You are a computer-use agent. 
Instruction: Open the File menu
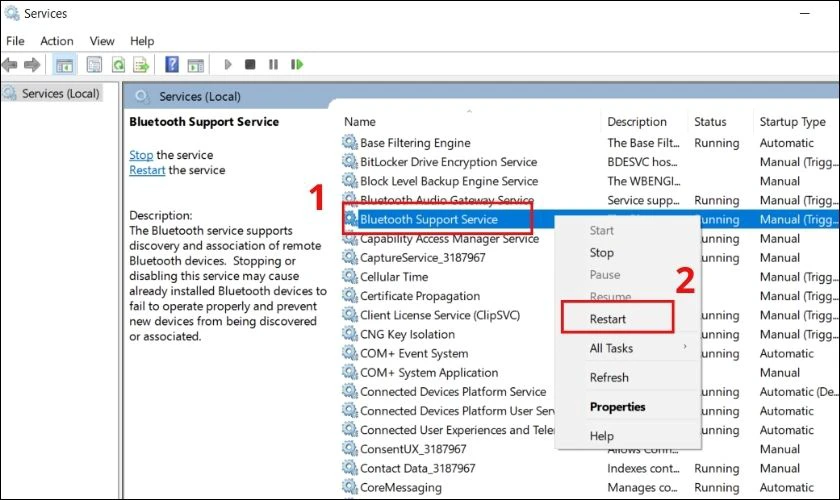coord(15,41)
